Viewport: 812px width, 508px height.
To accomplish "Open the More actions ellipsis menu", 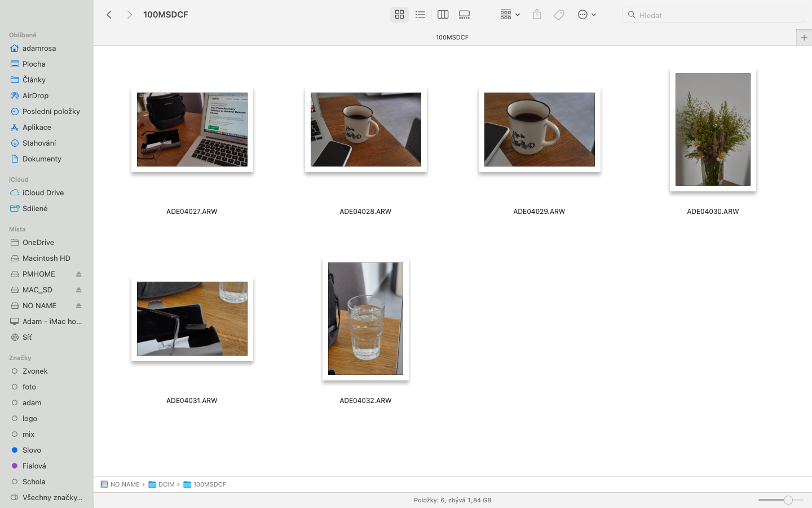I will 586,15.
